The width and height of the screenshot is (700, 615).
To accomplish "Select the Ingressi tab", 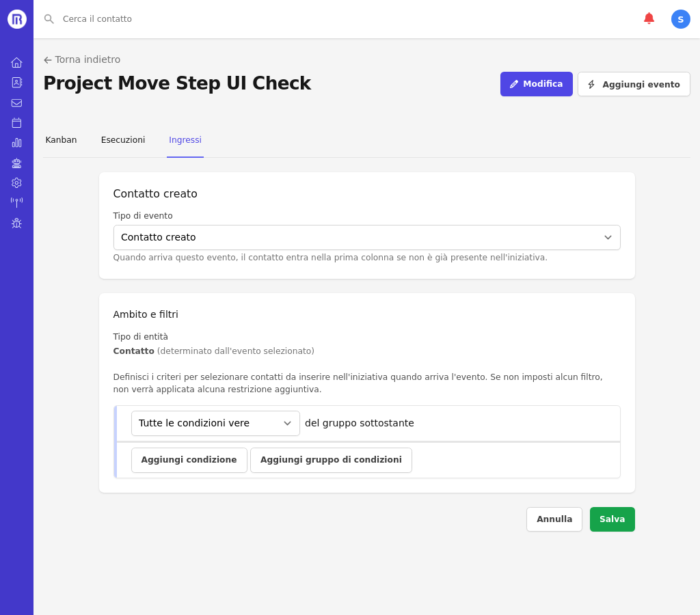I will (x=185, y=140).
